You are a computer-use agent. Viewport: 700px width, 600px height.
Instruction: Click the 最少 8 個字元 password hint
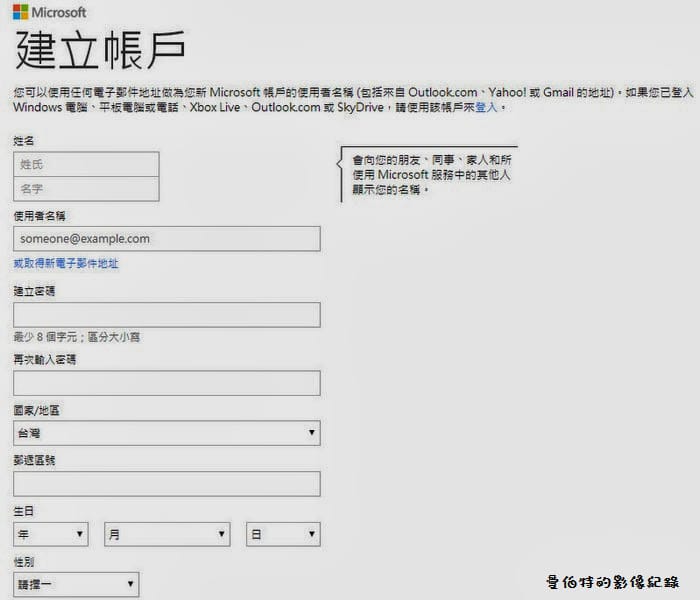coord(76,337)
